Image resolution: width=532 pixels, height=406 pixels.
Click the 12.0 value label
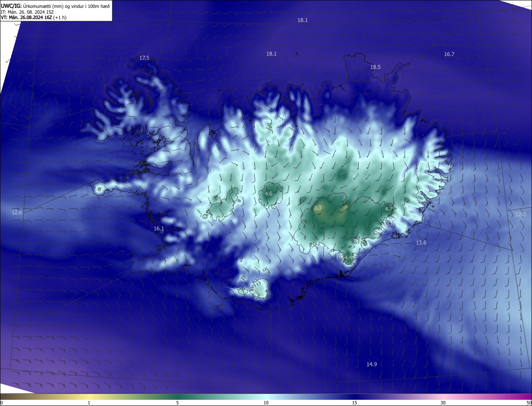520,214
